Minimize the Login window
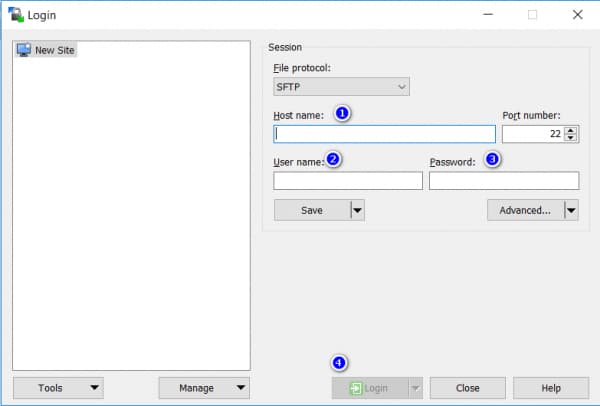600x406 pixels. click(x=488, y=15)
